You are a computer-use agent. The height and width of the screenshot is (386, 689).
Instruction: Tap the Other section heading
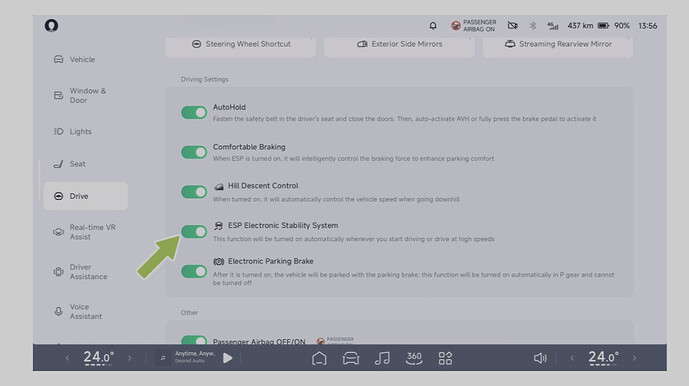click(x=189, y=313)
